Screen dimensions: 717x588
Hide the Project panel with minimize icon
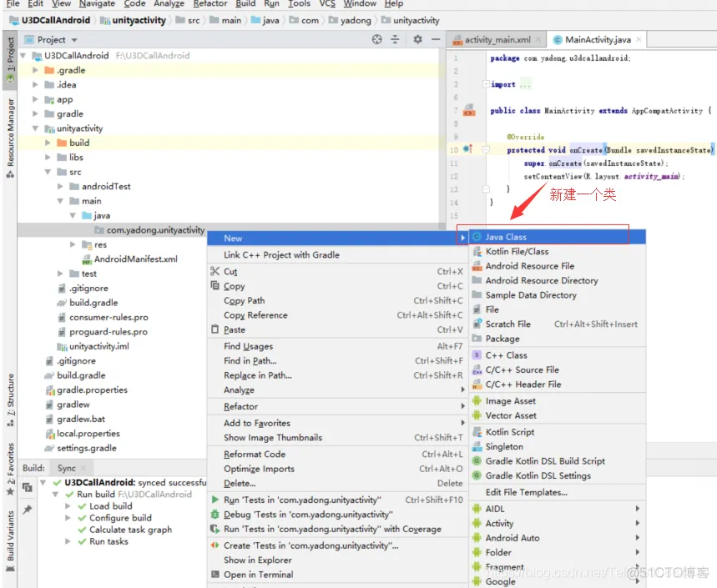[x=436, y=40]
